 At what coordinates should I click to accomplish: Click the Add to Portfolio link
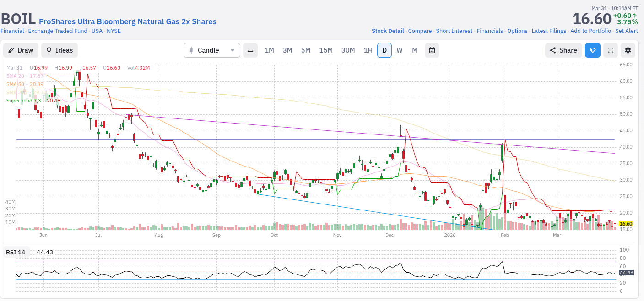(x=590, y=31)
